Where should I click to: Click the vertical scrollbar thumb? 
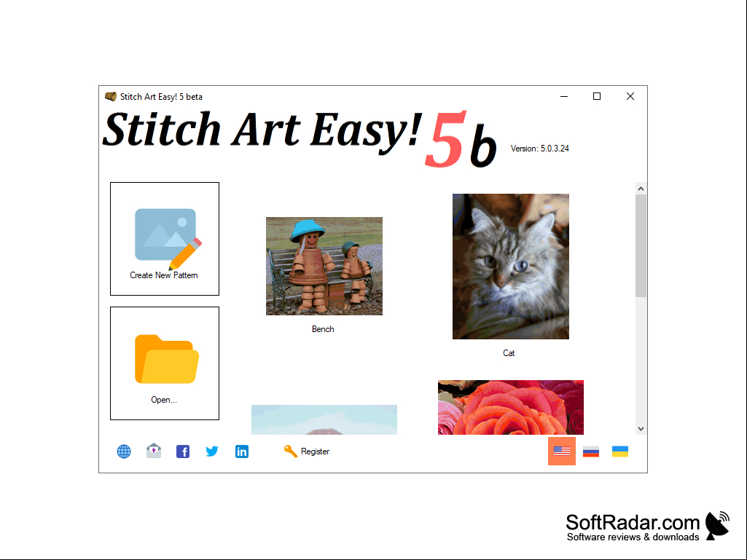click(641, 245)
